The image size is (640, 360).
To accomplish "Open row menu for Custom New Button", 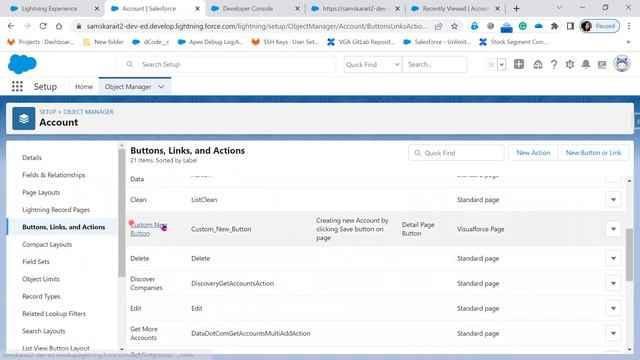I will [613, 229].
